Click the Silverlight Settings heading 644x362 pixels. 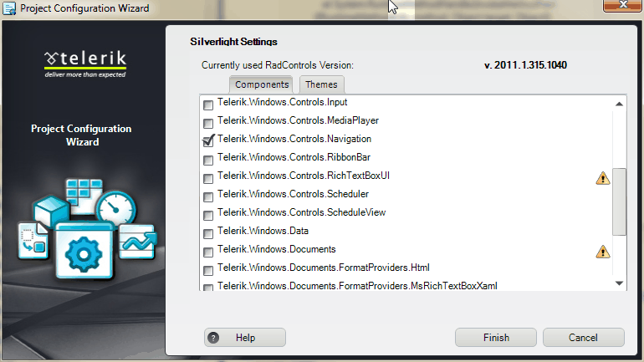[233, 42]
